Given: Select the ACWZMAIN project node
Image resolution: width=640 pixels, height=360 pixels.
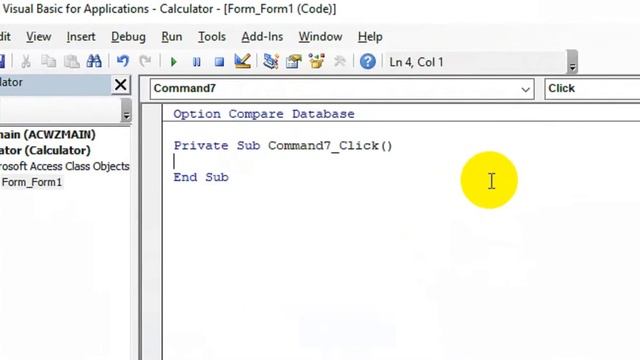Looking at the screenshot, I should coord(48,134).
